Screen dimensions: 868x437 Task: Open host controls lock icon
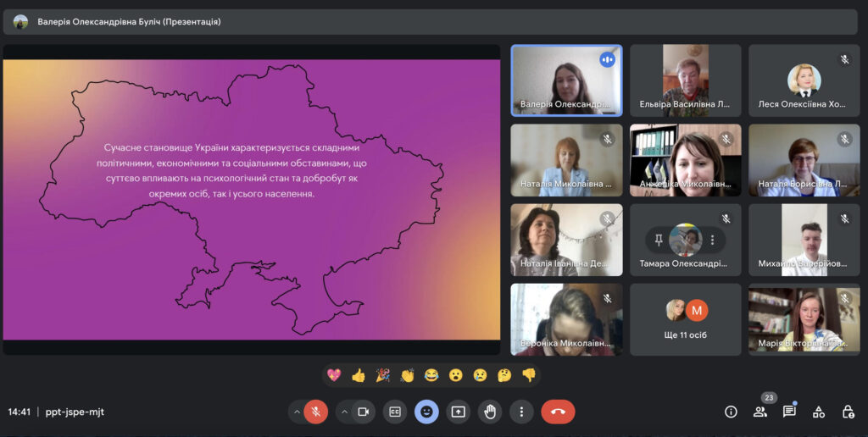click(848, 412)
